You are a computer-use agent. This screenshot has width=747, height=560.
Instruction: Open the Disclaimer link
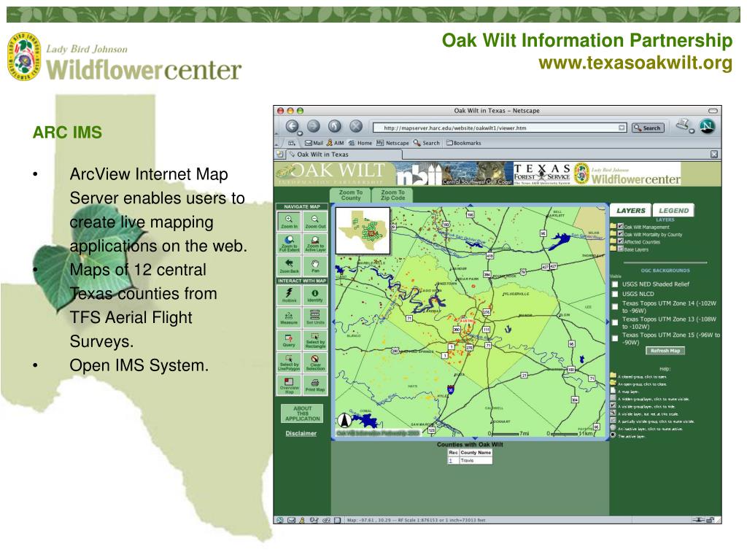301,433
